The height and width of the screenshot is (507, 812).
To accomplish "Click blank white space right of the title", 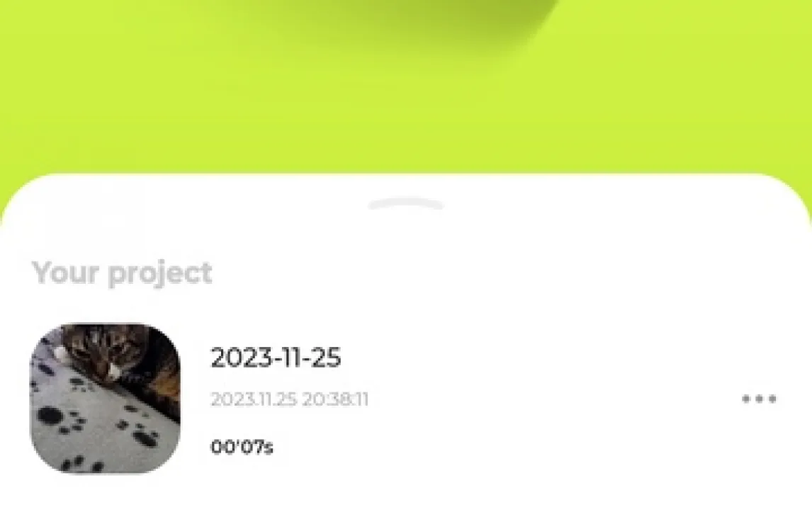I will (x=538, y=358).
